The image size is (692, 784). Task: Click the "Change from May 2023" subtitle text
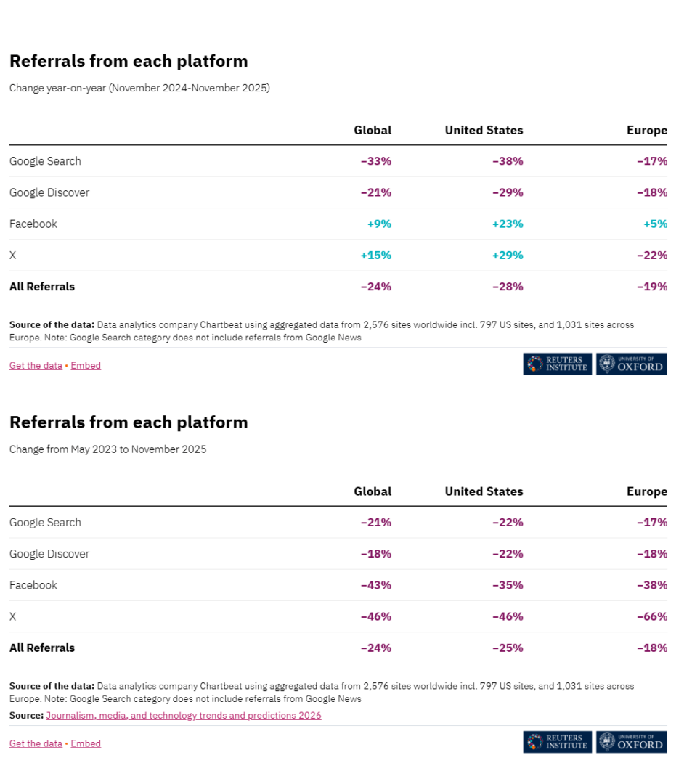click(107, 450)
